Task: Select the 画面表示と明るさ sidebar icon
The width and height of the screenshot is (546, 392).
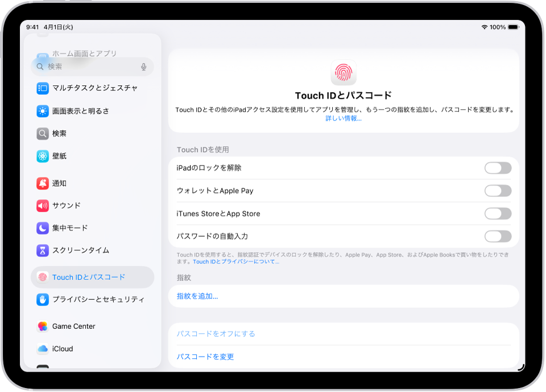Action: click(x=42, y=111)
